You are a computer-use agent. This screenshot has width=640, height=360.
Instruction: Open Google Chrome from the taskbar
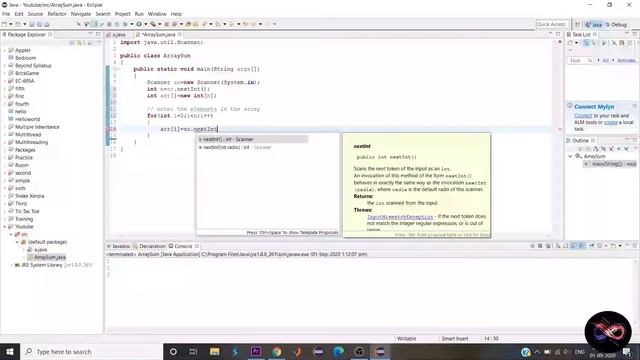point(277,352)
